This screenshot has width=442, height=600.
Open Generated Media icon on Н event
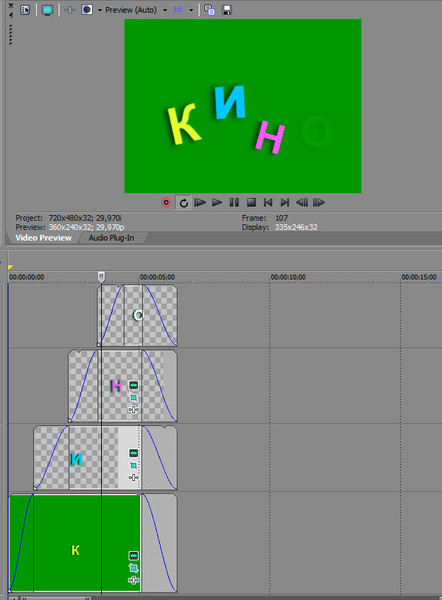(x=133, y=385)
